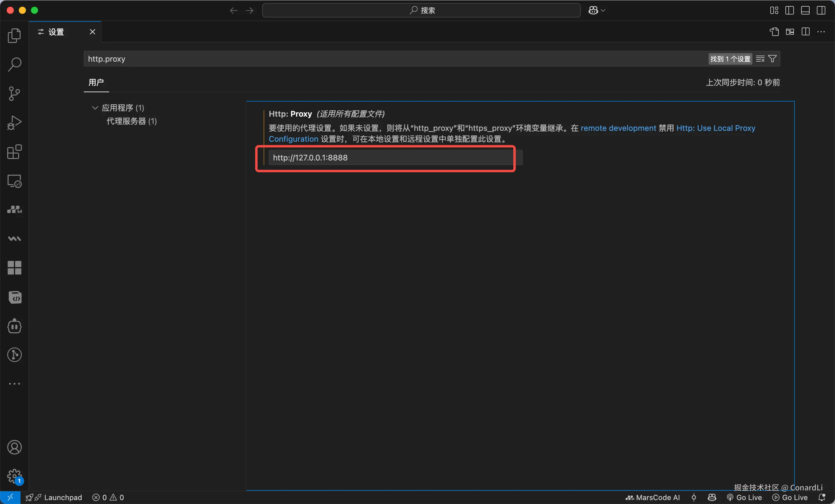The height and width of the screenshot is (504, 835).
Task: Open the Source Control view
Action: tap(14, 93)
